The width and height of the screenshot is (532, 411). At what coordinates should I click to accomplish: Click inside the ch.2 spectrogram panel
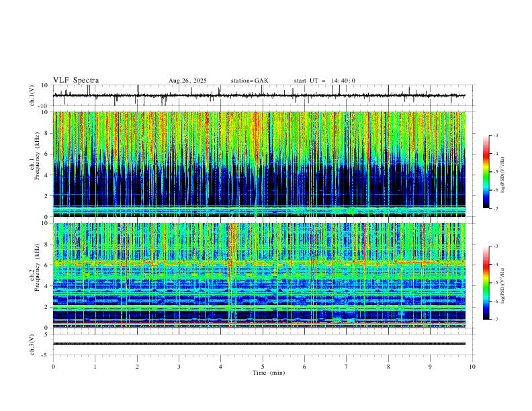coord(259,275)
